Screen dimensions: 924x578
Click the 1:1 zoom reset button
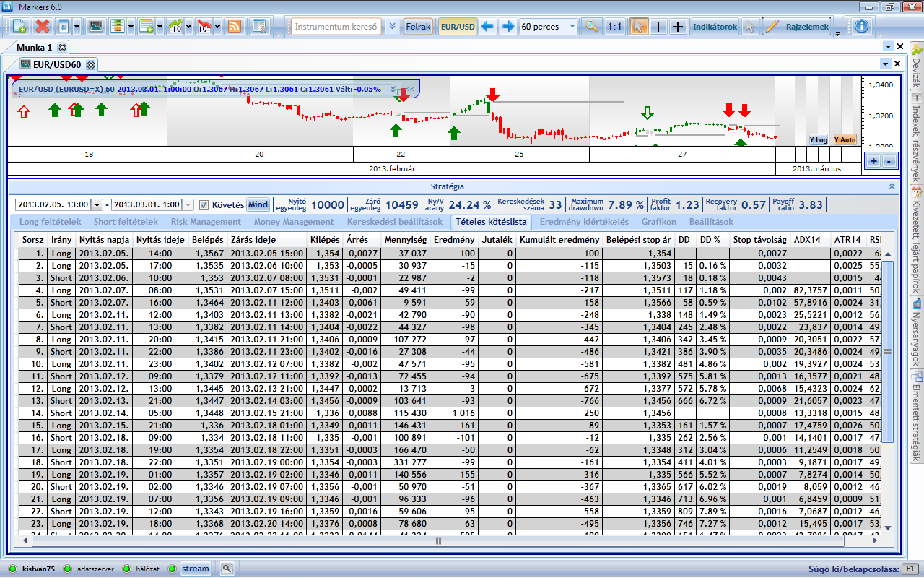tap(614, 27)
